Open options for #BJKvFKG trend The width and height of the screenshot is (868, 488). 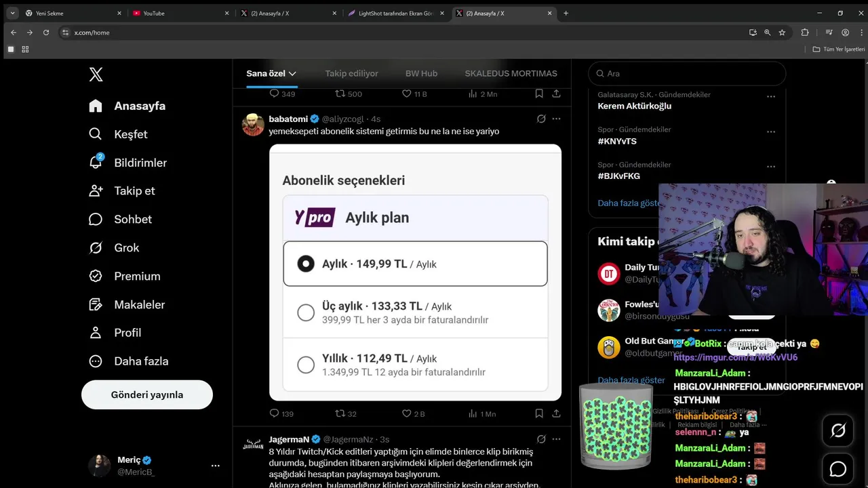(x=771, y=167)
